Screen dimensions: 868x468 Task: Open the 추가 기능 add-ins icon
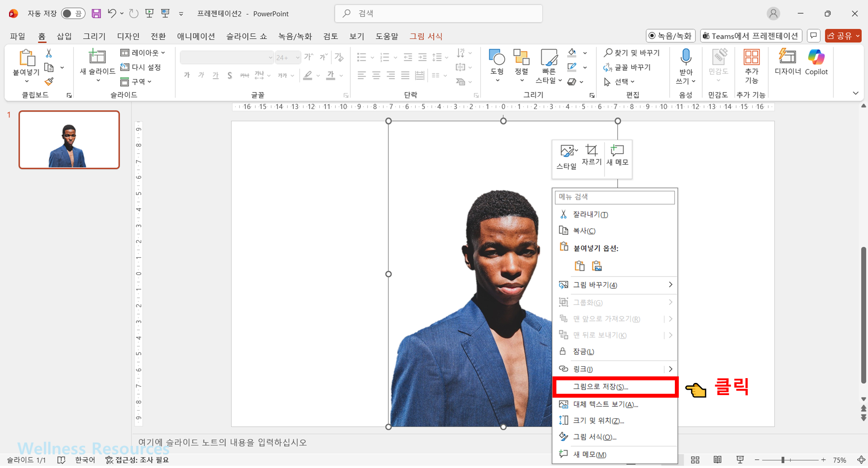tap(752, 57)
